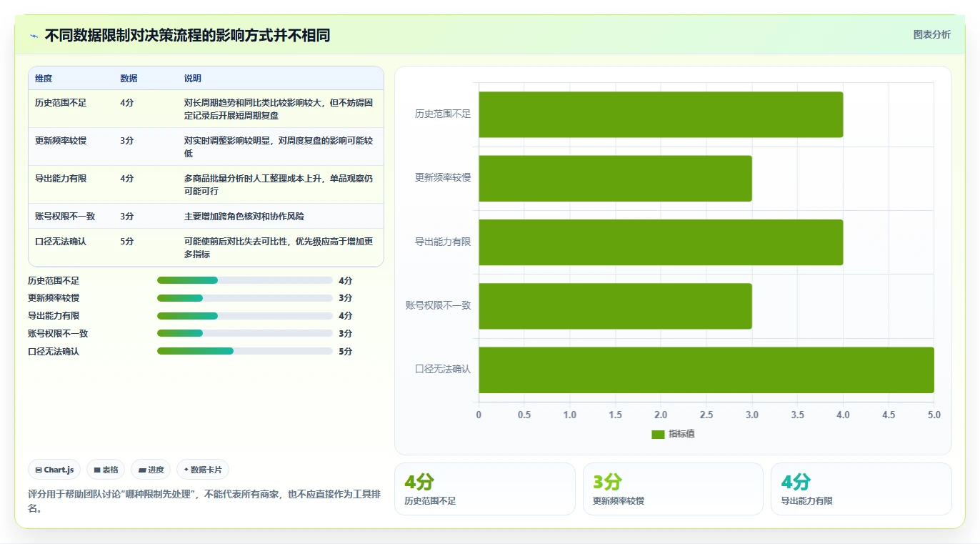980x544 pixels.
Task: Click the chart bar for 口径无法确认
Action: [x=706, y=370]
